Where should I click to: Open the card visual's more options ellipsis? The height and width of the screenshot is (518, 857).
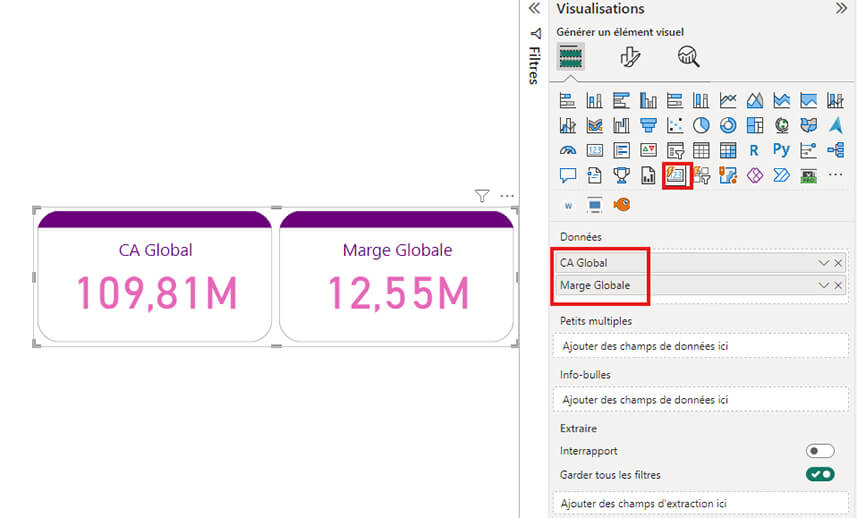point(507,196)
